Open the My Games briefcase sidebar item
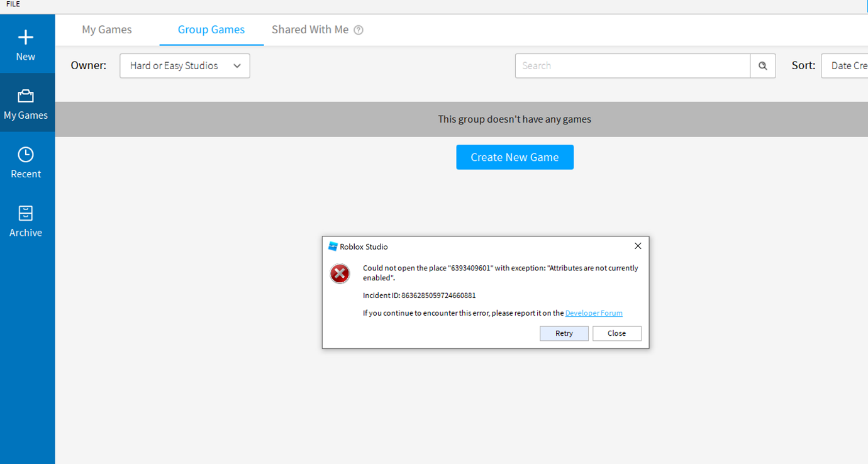868x464 pixels. click(26, 102)
